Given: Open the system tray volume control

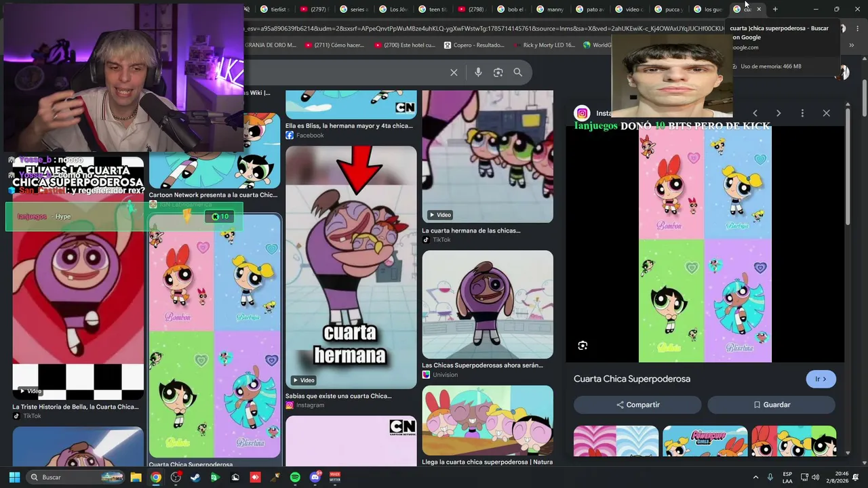Looking at the screenshot, I should click(815, 477).
